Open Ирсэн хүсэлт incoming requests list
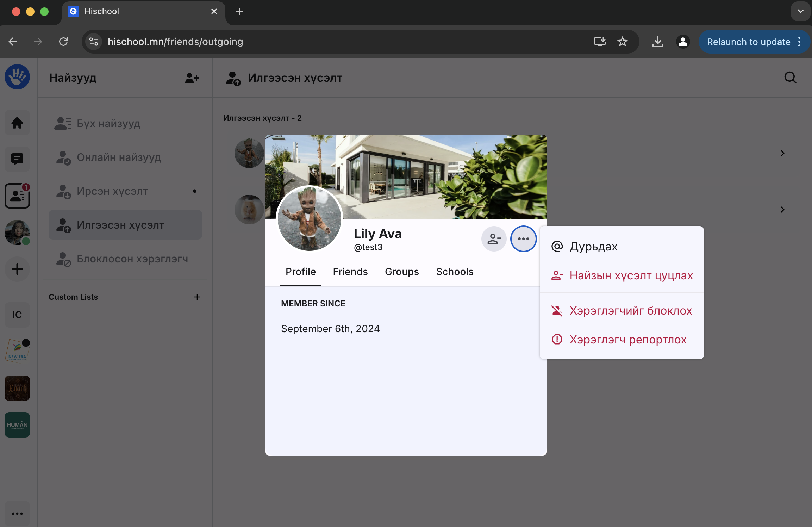Viewport: 812px width, 527px height. (112, 191)
